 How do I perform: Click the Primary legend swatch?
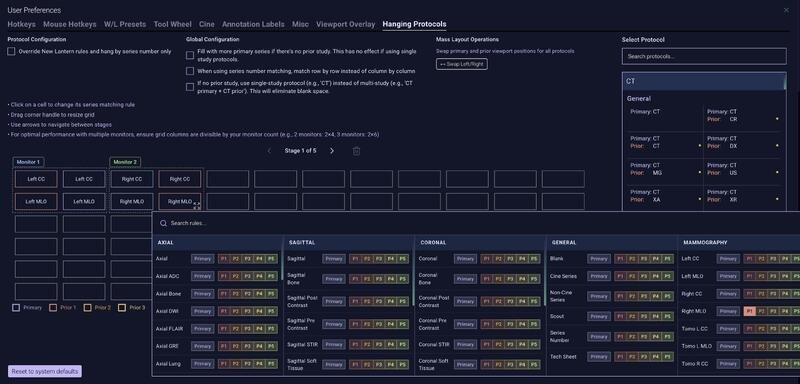16,308
